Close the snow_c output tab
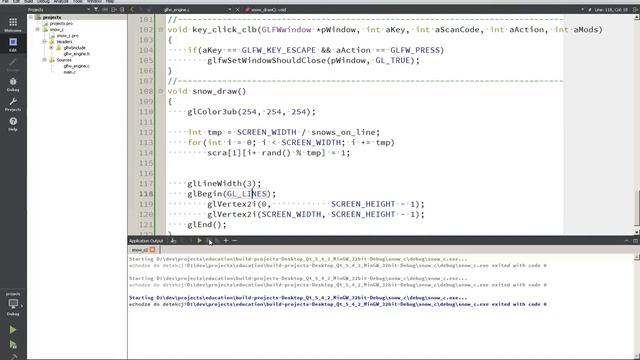This screenshot has height=360, width=640. coord(153,249)
